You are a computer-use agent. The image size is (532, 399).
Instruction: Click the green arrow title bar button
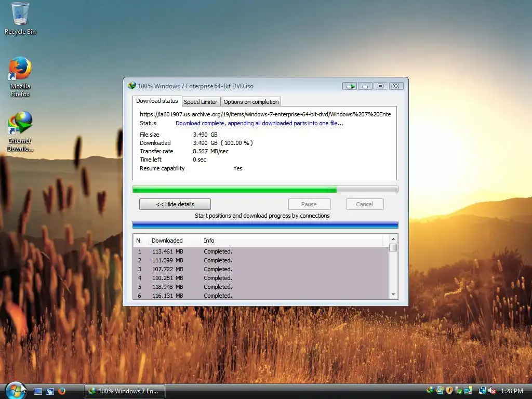tap(350, 86)
